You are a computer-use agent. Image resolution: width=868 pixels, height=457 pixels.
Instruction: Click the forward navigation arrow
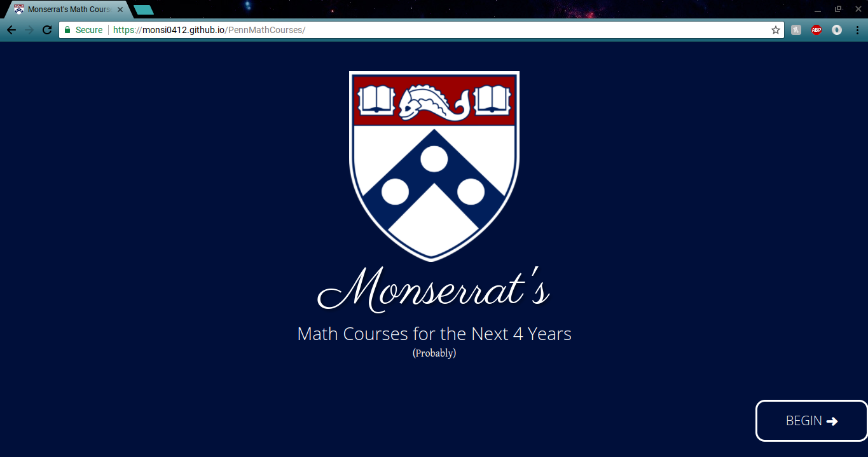coord(29,30)
